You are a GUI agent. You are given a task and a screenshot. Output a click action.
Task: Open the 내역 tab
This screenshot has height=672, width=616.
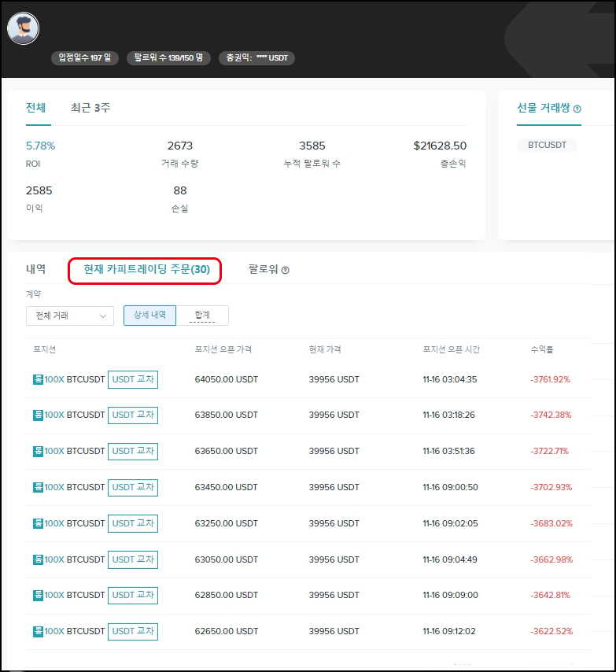point(36,269)
